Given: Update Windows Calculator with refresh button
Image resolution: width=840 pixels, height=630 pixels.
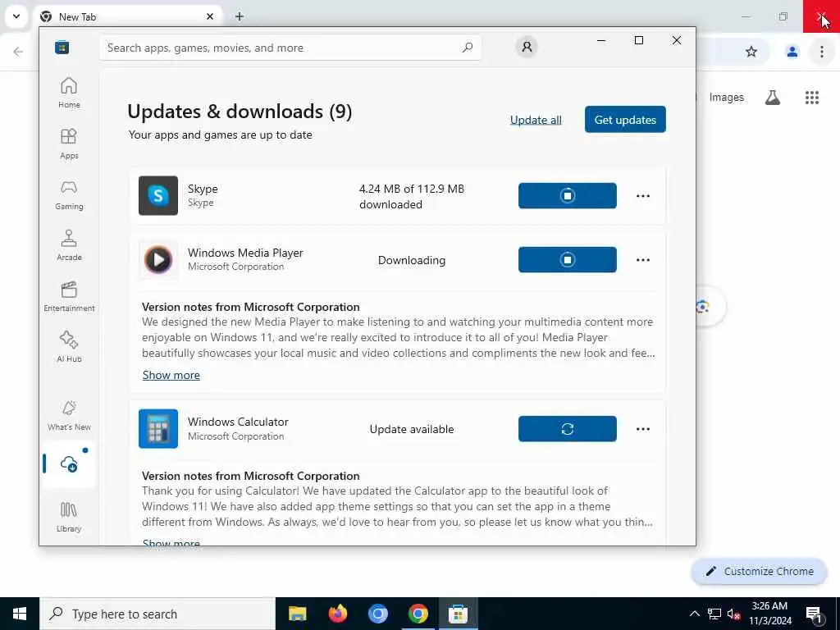Looking at the screenshot, I should pyautogui.click(x=568, y=429).
